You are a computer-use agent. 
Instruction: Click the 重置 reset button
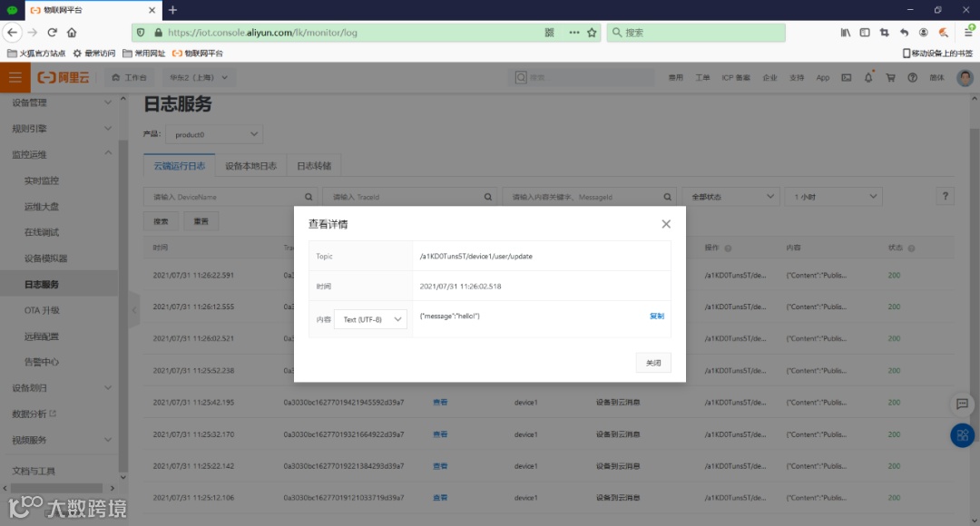tap(201, 221)
